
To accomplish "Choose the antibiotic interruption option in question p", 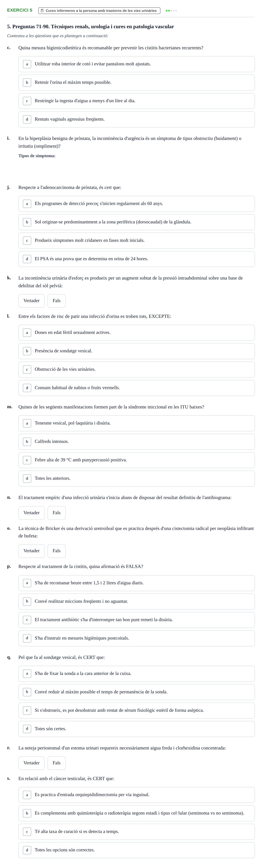I will tap(136, 620).
